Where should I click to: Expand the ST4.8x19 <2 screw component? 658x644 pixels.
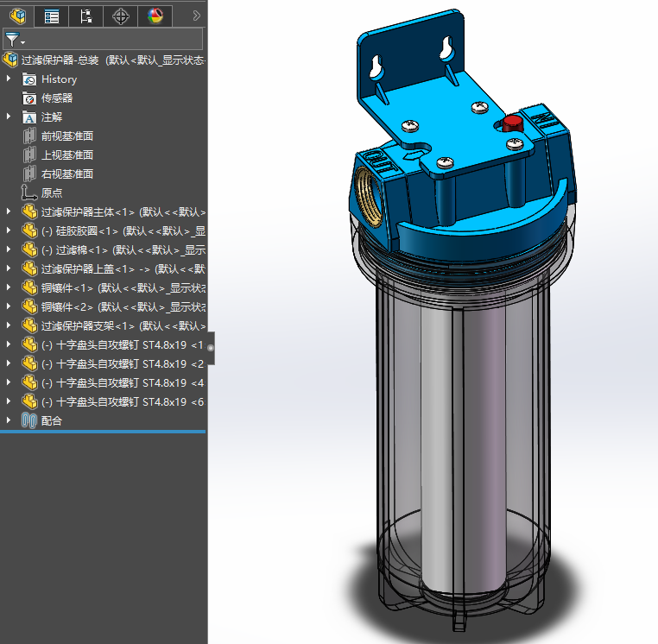click(x=9, y=363)
